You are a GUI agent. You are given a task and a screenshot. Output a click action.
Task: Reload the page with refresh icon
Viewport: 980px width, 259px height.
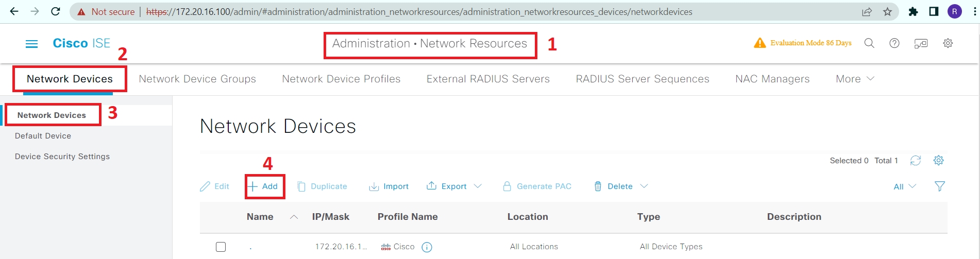(x=56, y=11)
